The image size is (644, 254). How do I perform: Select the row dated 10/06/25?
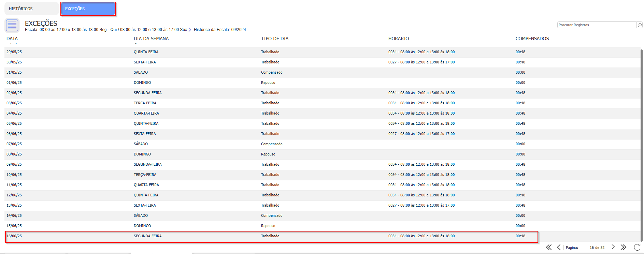(x=323, y=175)
